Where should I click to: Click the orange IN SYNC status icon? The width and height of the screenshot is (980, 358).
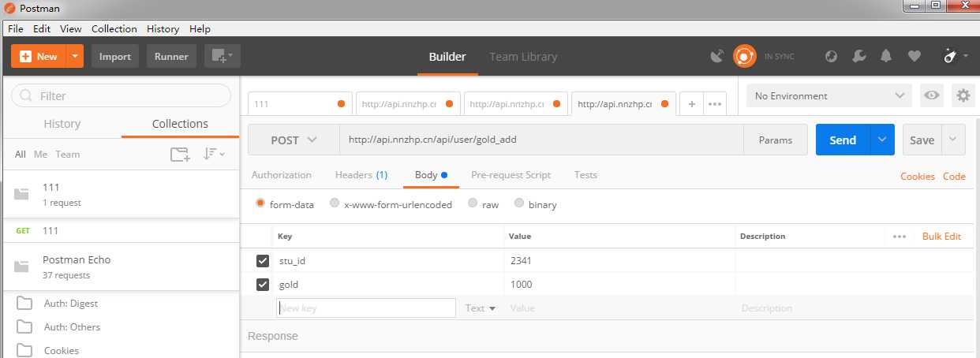click(744, 56)
